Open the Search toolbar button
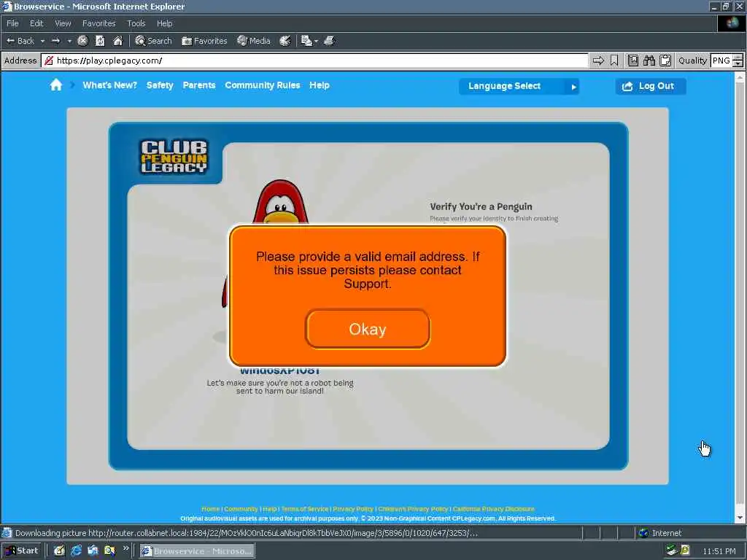This screenshot has width=747, height=560. point(153,41)
